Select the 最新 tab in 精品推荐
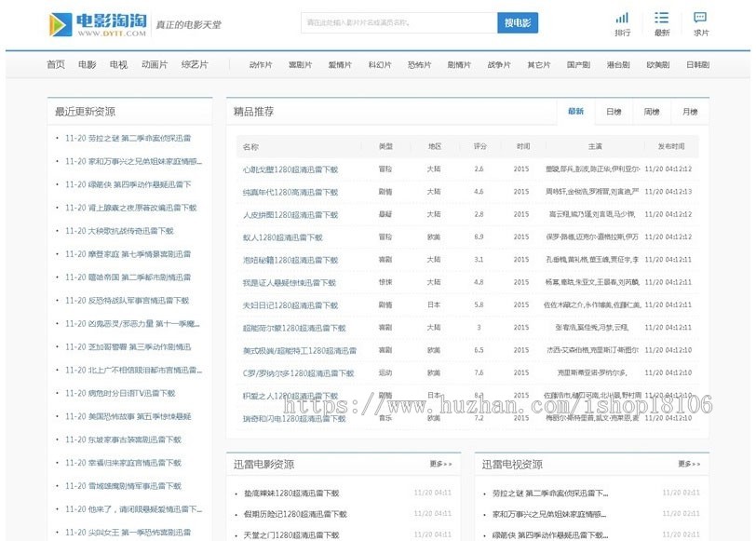This screenshot has height=541, width=756. [575, 112]
